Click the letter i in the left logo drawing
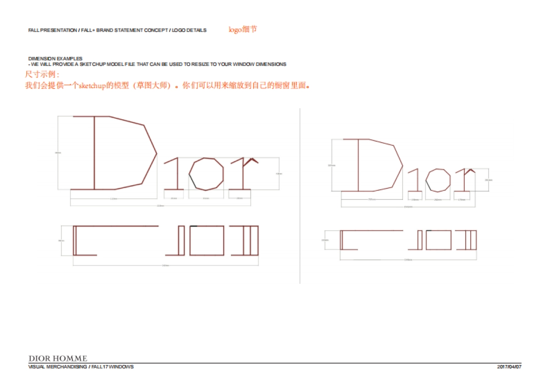Image resolution: width=550 pixels, height=392 pixels. 175,173
